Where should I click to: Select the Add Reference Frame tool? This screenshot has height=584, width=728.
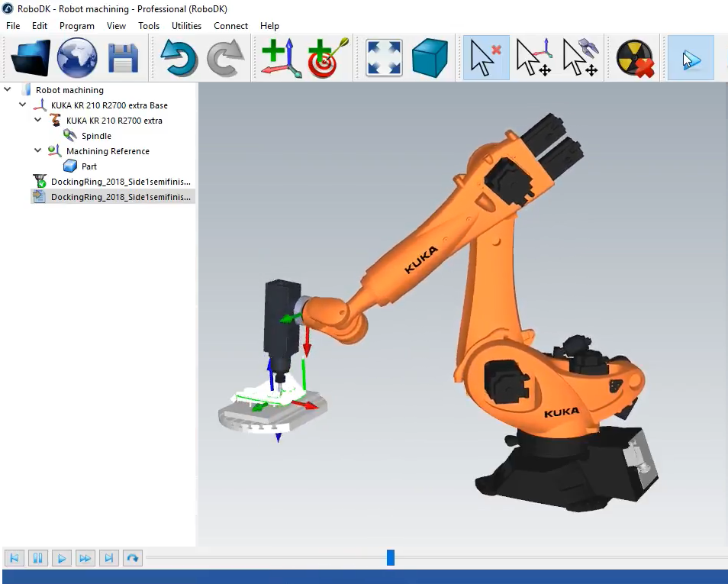point(279,57)
